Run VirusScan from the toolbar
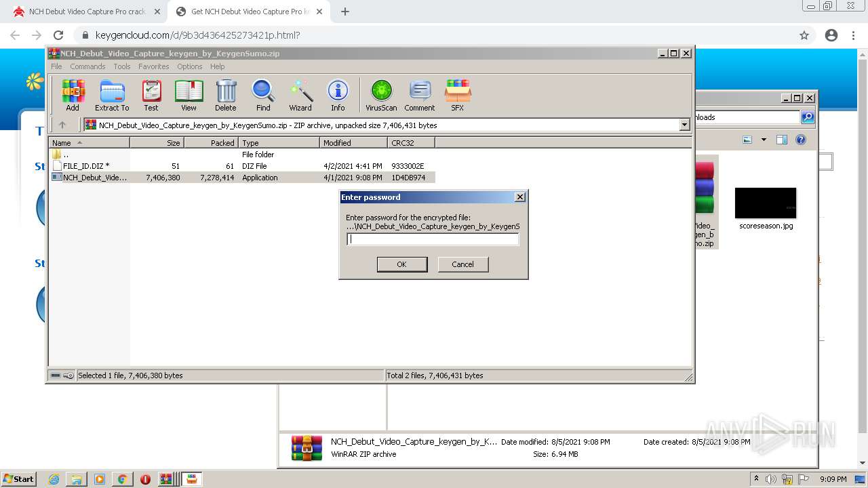 (x=381, y=95)
